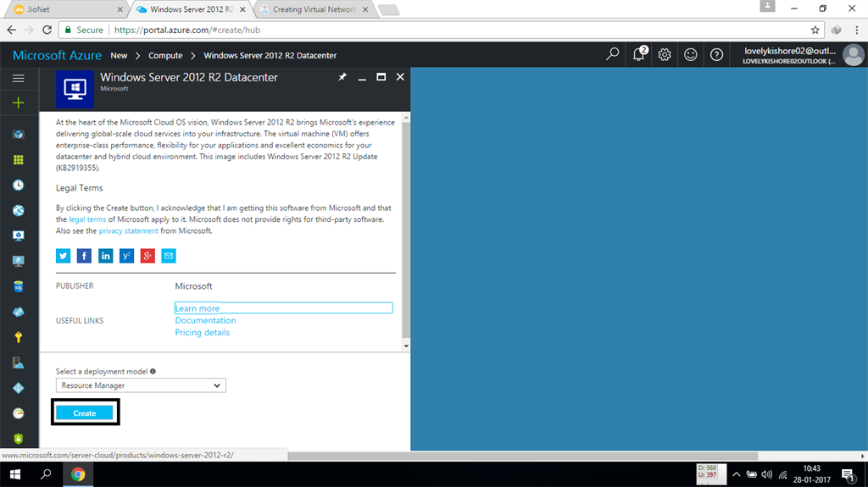
Task: Open the Pricing details link
Action: [203, 333]
